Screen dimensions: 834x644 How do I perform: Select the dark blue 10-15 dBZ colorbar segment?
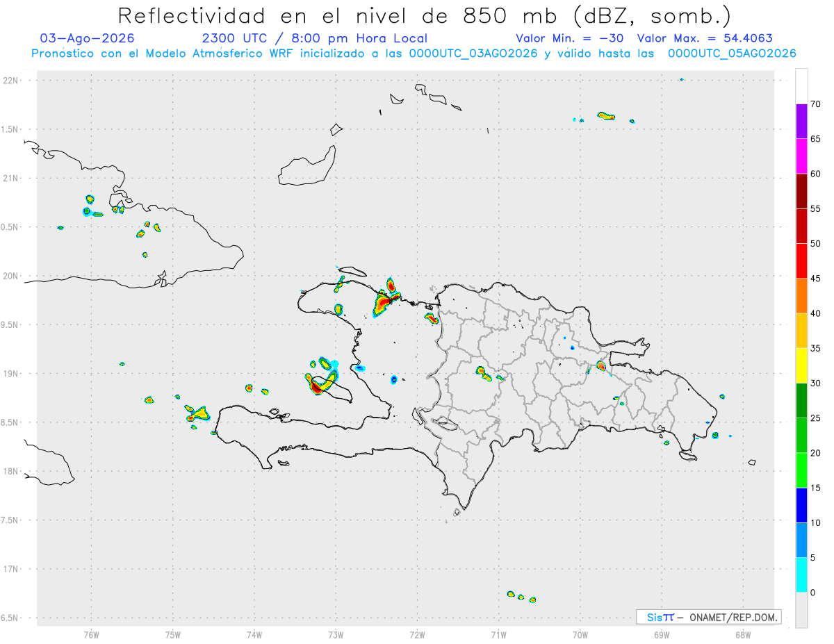pyautogui.click(x=801, y=505)
